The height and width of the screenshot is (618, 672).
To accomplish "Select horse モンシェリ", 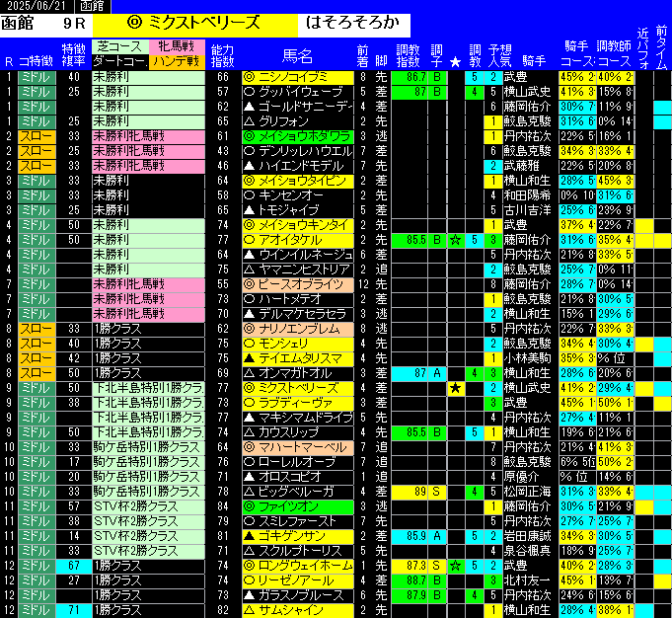I will [298, 344].
